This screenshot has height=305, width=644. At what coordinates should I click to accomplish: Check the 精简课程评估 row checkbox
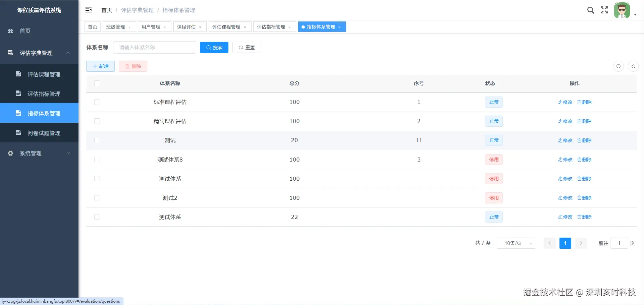tap(97, 121)
